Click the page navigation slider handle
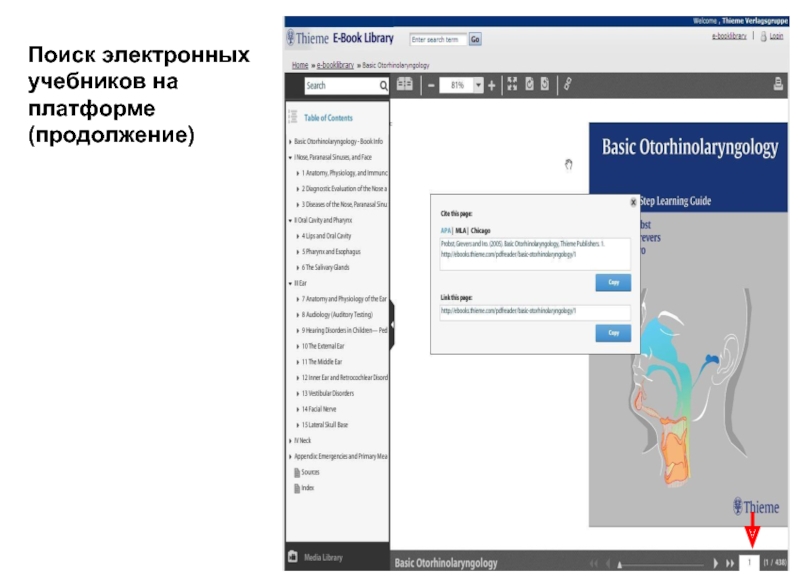The width and height of the screenshot is (800, 586). [619, 565]
